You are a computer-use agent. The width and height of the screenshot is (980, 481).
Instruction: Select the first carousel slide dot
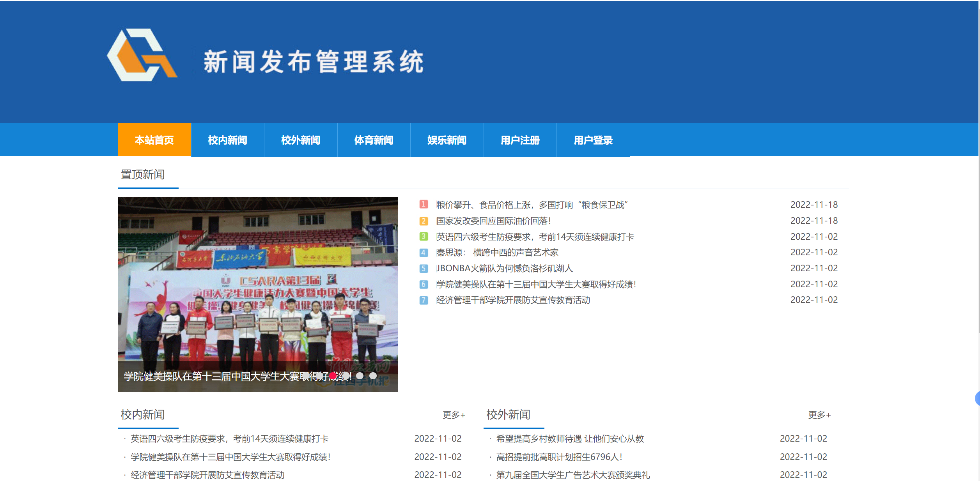pyautogui.click(x=307, y=376)
